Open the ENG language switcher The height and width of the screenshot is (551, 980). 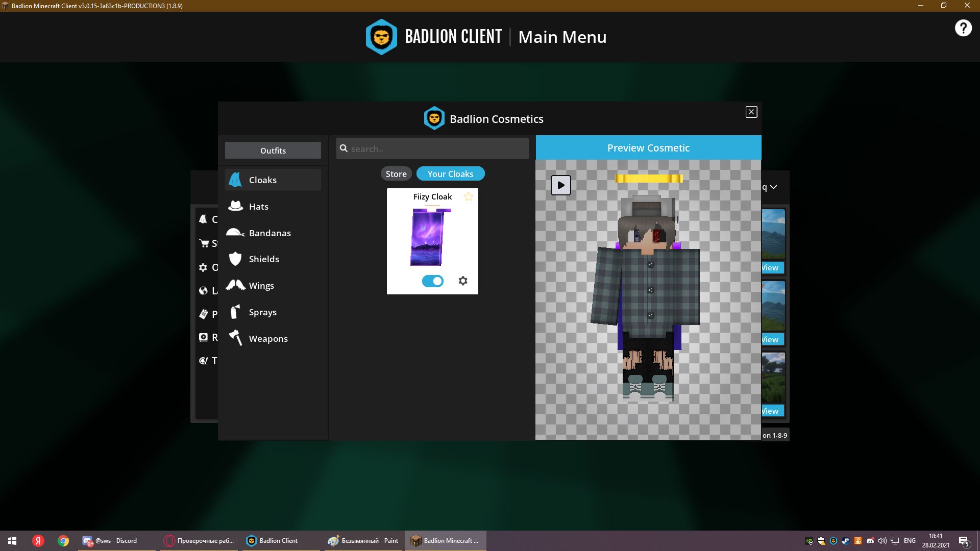coord(910,541)
